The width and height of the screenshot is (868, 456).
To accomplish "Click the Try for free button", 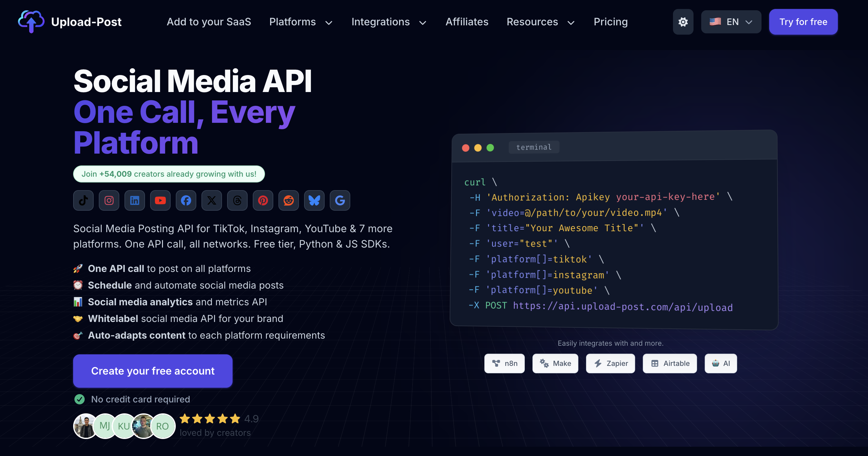I will [803, 22].
